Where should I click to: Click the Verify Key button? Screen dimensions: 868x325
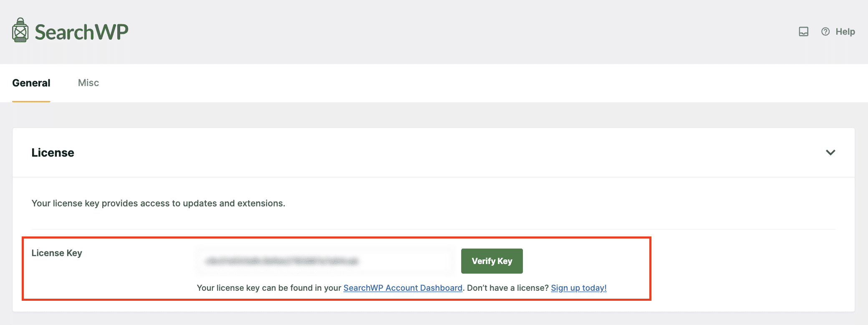tap(492, 261)
